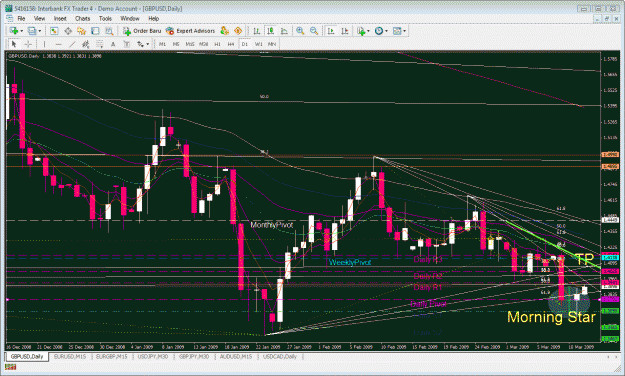Image resolution: width=625 pixels, height=376 pixels.
Task: Switch chart to Candlesticks mode
Action: pos(271,31)
